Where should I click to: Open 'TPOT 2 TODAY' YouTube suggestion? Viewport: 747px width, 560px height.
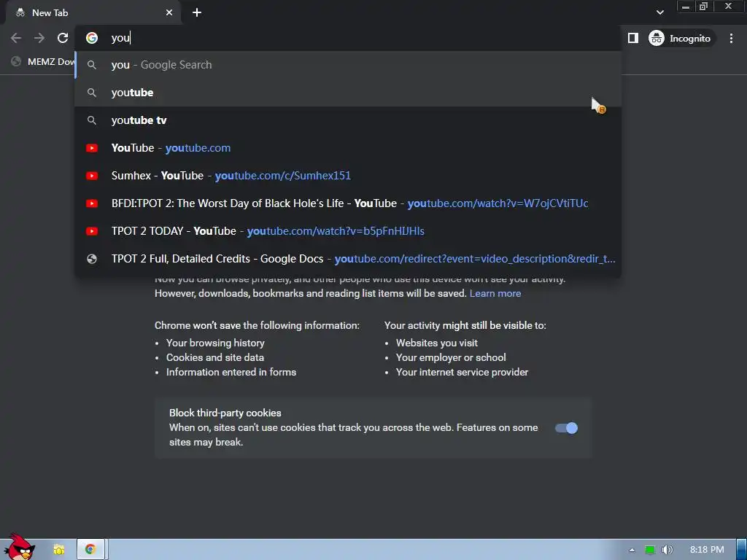(x=348, y=231)
